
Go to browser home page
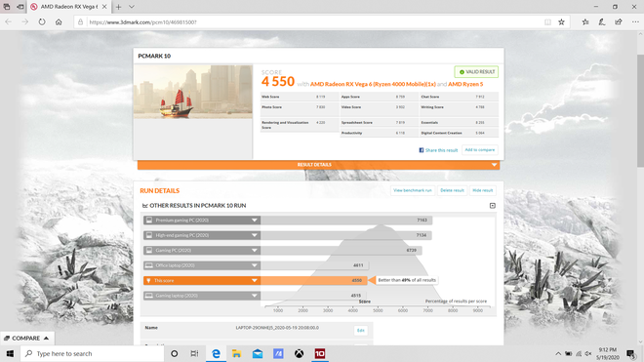59,22
